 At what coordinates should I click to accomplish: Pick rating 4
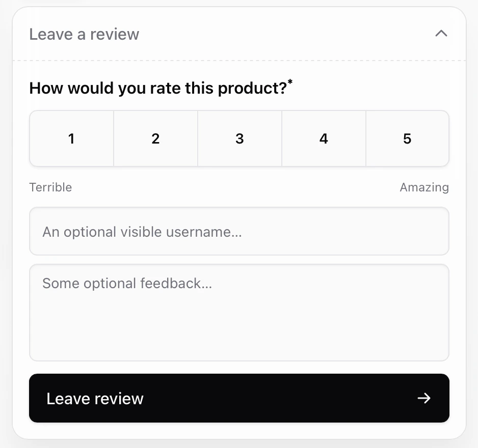[324, 138]
